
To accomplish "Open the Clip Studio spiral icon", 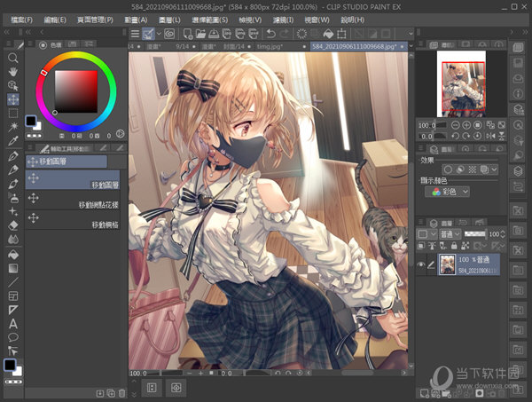I will (169, 34).
